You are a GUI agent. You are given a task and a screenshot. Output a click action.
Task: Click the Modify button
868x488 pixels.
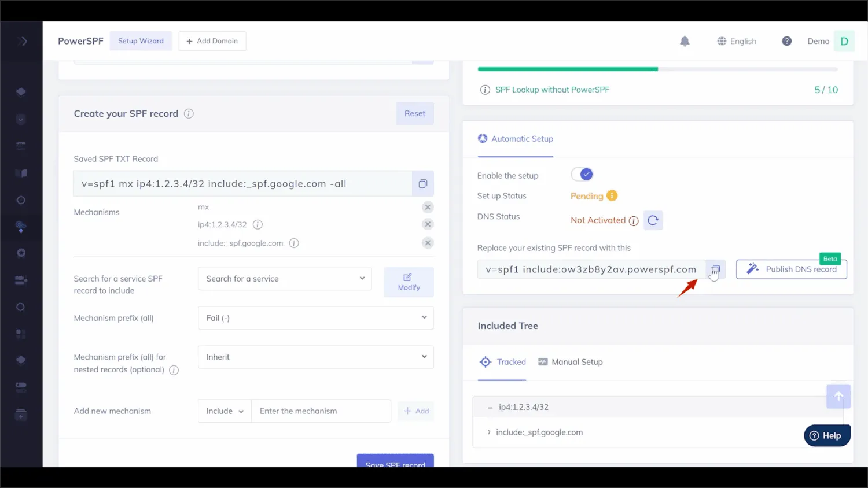coord(409,282)
